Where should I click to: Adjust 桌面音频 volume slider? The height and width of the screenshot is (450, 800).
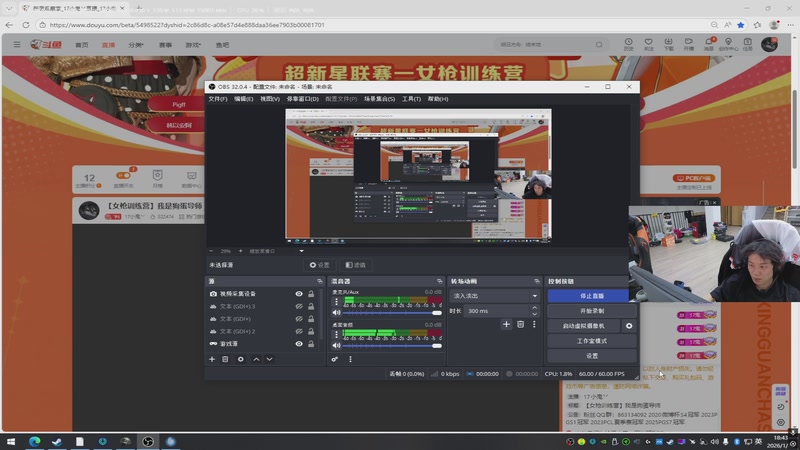(392, 345)
